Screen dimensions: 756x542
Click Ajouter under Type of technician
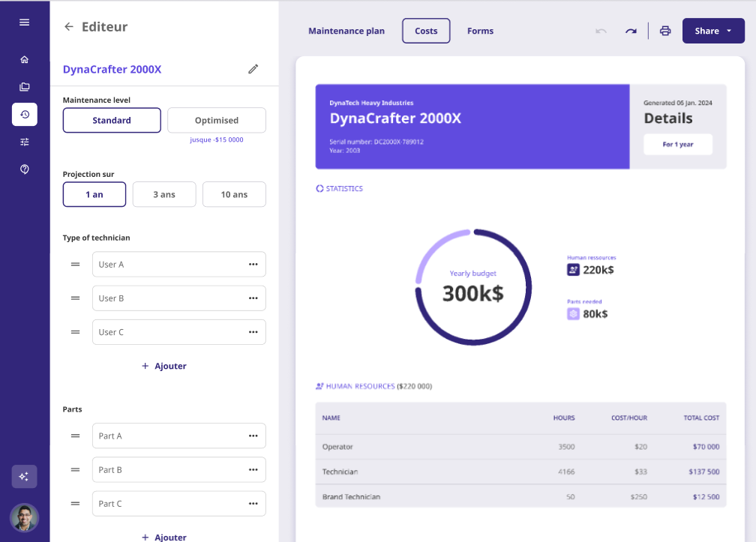click(x=164, y=367)
